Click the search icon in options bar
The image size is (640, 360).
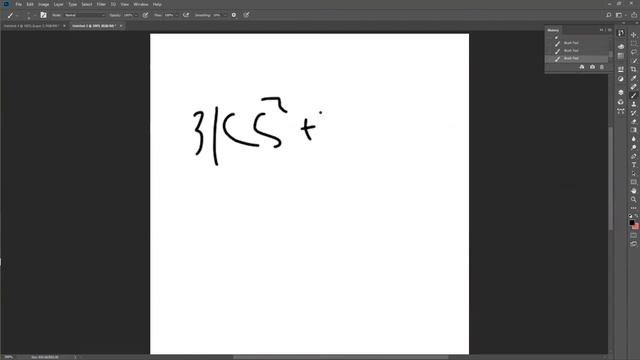click(609, 15)
